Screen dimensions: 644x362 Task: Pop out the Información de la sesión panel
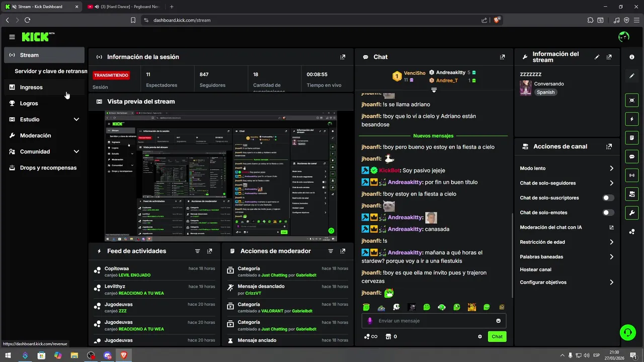343,57
